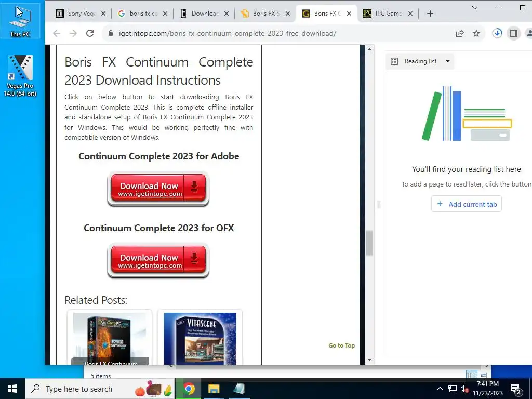The width and height of the screenshot is (532, 399).
Task: Click the page scroll-down arrow
Action: click(x=369, y=360)
